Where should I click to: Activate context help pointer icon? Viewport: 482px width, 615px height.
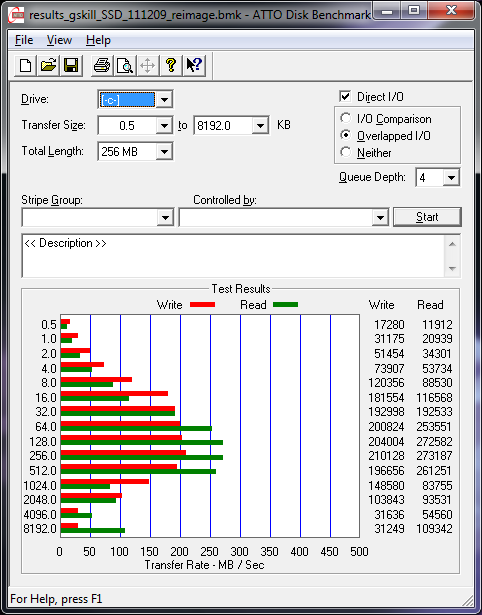pyautogui.click(x=194, y=65)
